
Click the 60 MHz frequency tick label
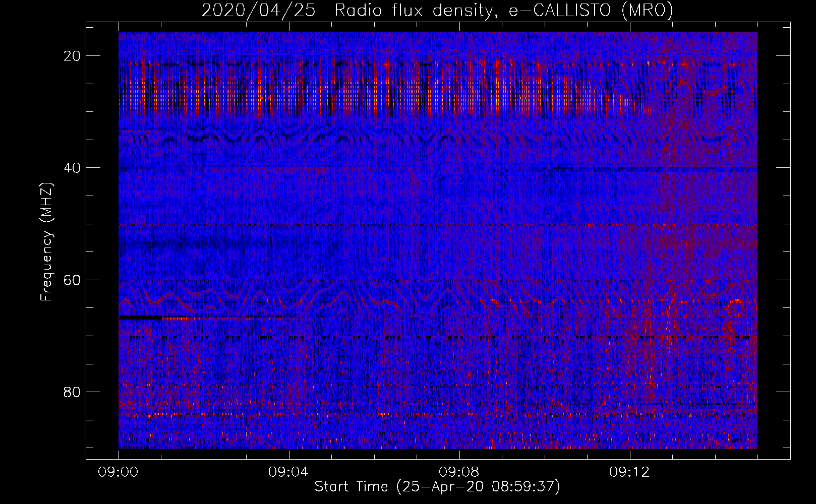73,280
